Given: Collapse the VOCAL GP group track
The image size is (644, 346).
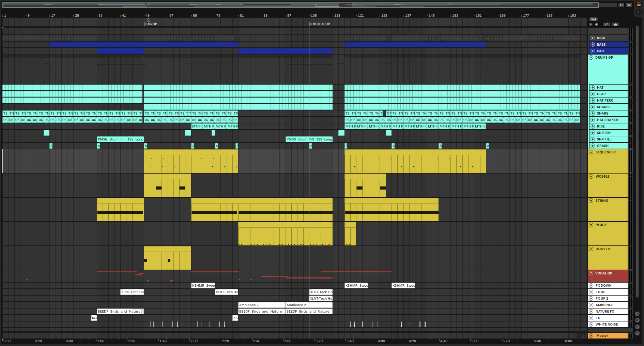Looking at the screenshot, I should click(591, 273).
